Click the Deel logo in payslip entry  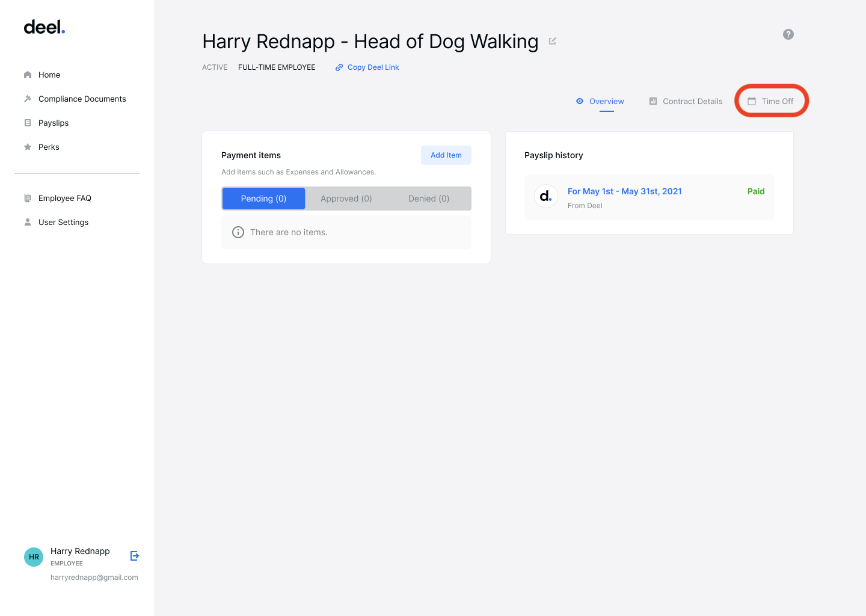(x=546, y=196)
